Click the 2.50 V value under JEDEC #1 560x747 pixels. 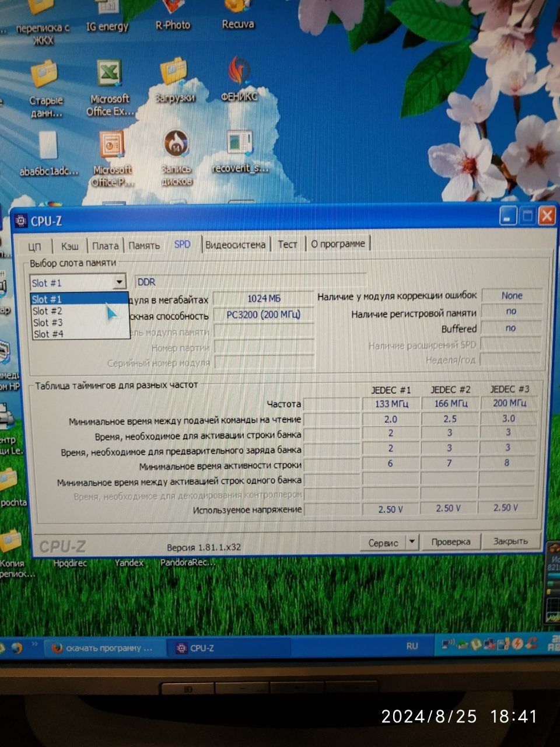click(390, 509)
